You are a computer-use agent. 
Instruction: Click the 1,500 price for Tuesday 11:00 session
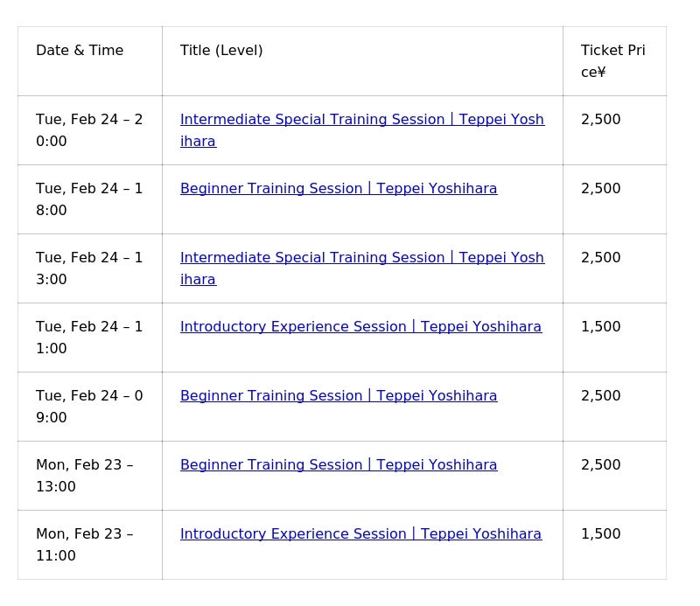[x=601, y=327]
